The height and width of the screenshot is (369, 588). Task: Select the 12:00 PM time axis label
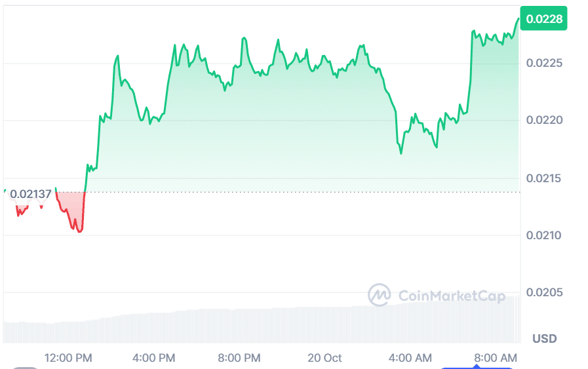click(x=68, y=358)
